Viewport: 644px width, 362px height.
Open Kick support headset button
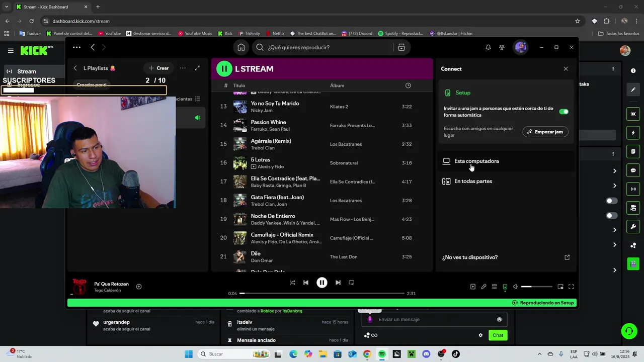pos(629,331)
